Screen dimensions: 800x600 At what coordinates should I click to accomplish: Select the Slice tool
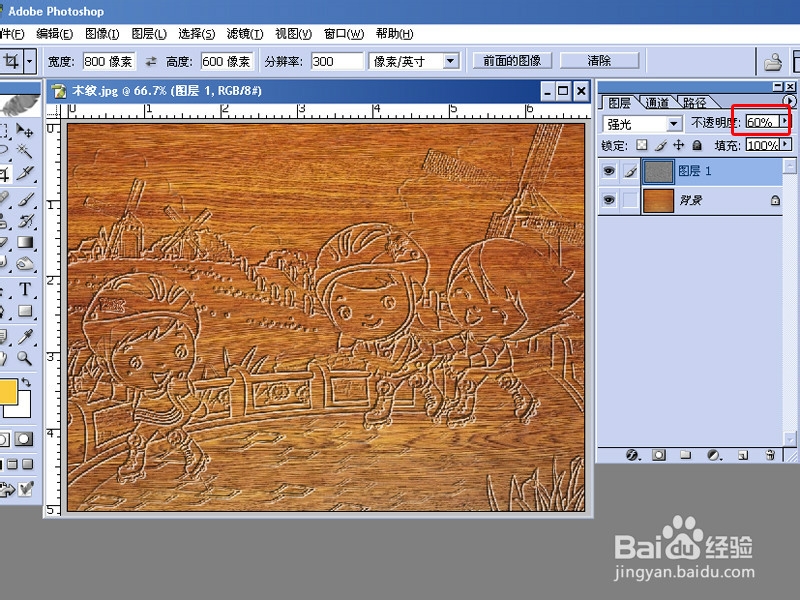click(24, 173)
